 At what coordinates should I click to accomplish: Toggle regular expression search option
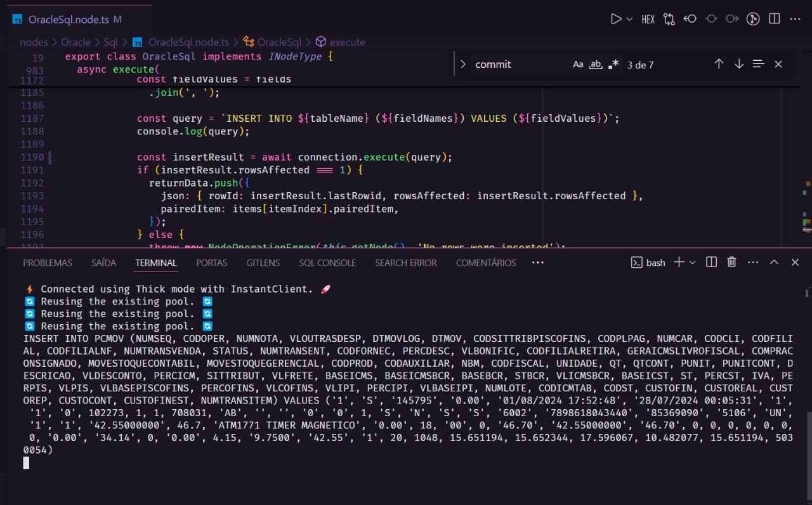click(x=613, y=64)
